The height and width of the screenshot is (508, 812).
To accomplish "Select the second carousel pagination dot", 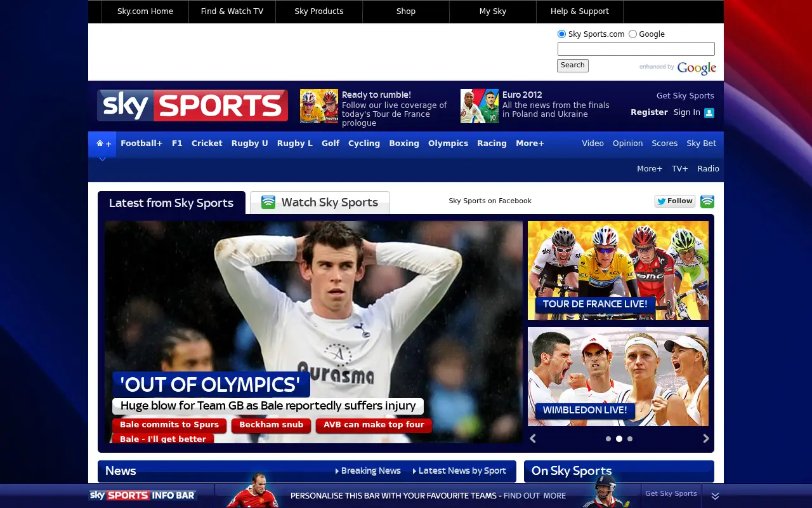I will click(619, 439).
